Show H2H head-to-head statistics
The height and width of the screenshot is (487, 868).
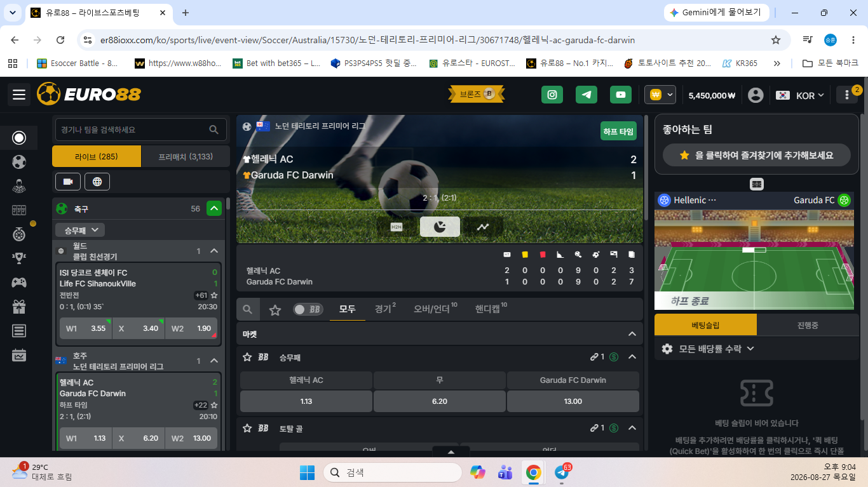coord(397,227)
